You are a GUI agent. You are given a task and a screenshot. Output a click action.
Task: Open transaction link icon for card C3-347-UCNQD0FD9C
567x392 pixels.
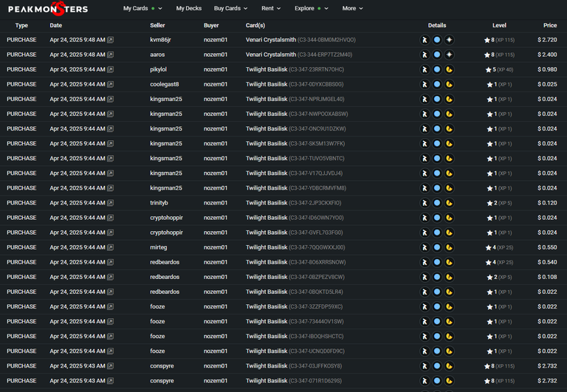pyautogui.click(x=111, y=351)
